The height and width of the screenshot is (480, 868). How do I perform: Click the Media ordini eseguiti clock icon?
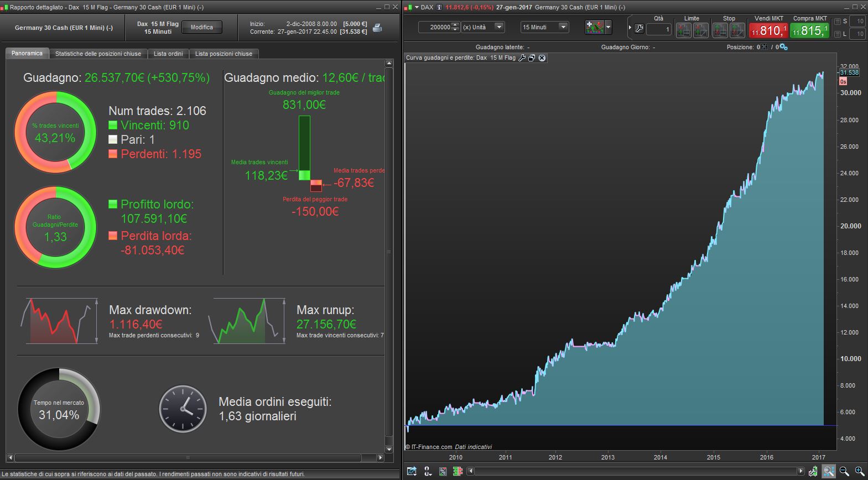pyautogui.click(x=183, y=409)
